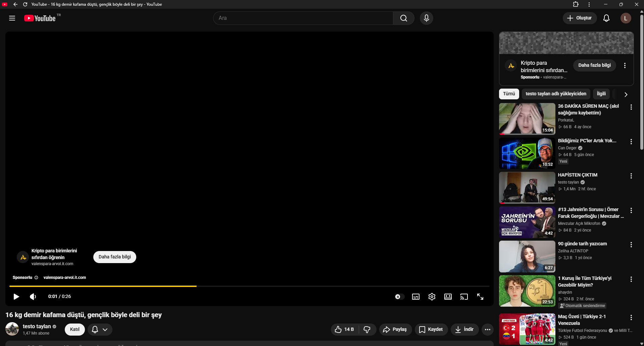This screenshot has height=346, width=644.
Task: Open sidebar ad options menu
Action: [x=625, y=65]
